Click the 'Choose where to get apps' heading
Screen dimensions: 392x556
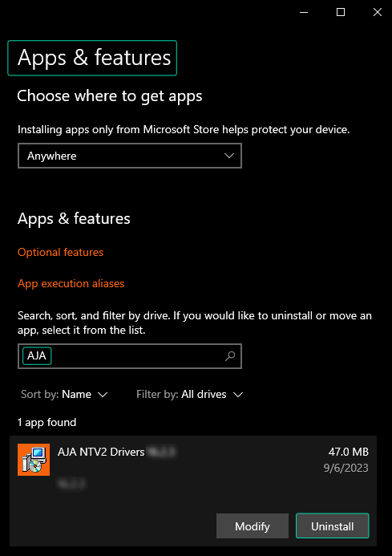(x=110, y=96)
